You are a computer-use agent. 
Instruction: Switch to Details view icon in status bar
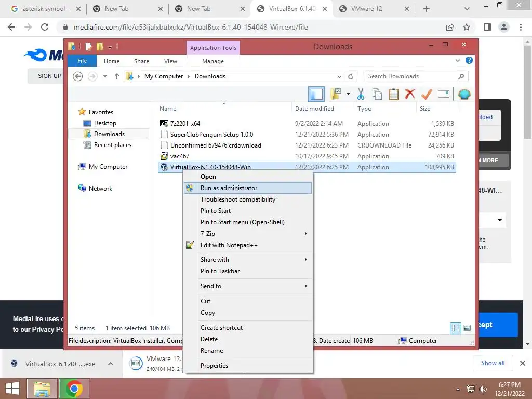(x=456, y=328)
